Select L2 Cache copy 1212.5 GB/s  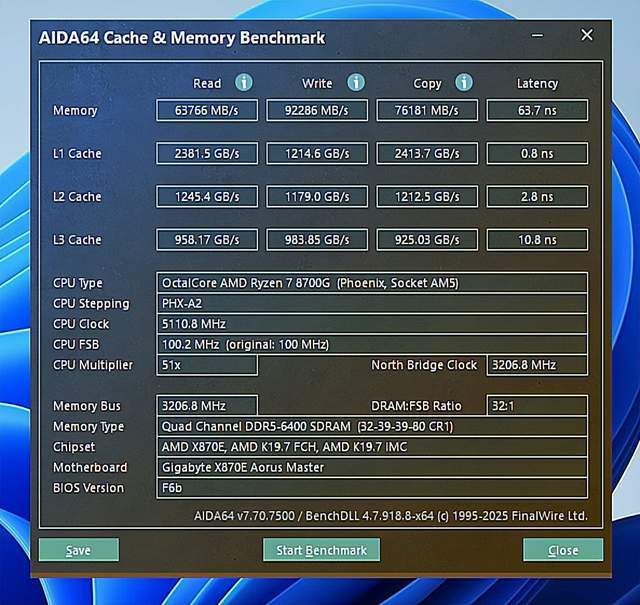[x=427, y=197]
